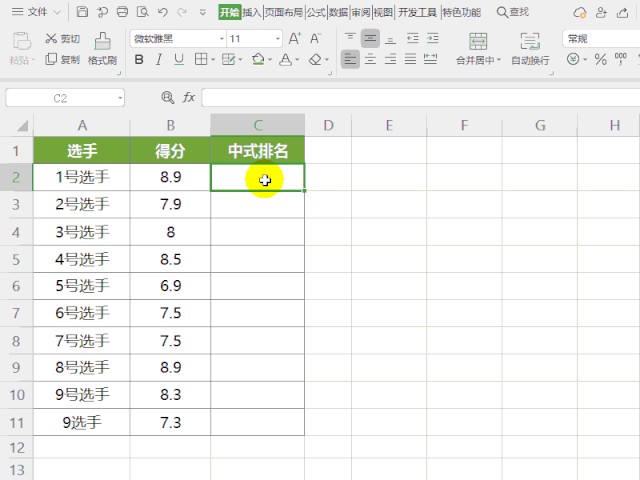Switch to the 插入 (Insert) tab
640x480 pixels.
click(251, 13)
